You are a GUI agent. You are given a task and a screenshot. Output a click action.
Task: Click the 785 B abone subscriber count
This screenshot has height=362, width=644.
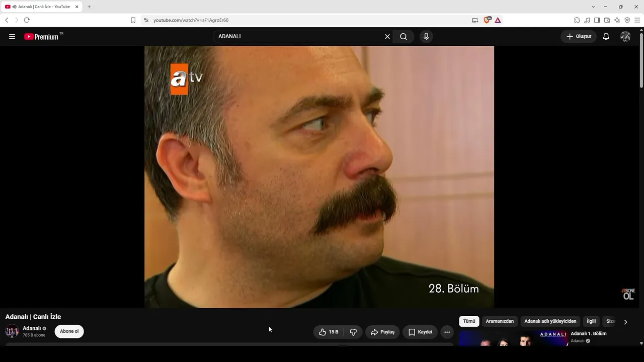click(x=34, y=335)
